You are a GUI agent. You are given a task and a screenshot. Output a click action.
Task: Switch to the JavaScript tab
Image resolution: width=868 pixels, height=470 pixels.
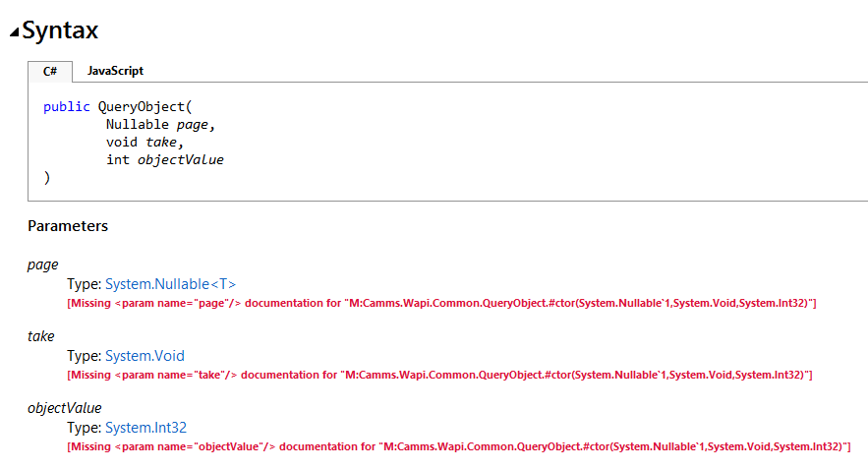click(115, 71)
